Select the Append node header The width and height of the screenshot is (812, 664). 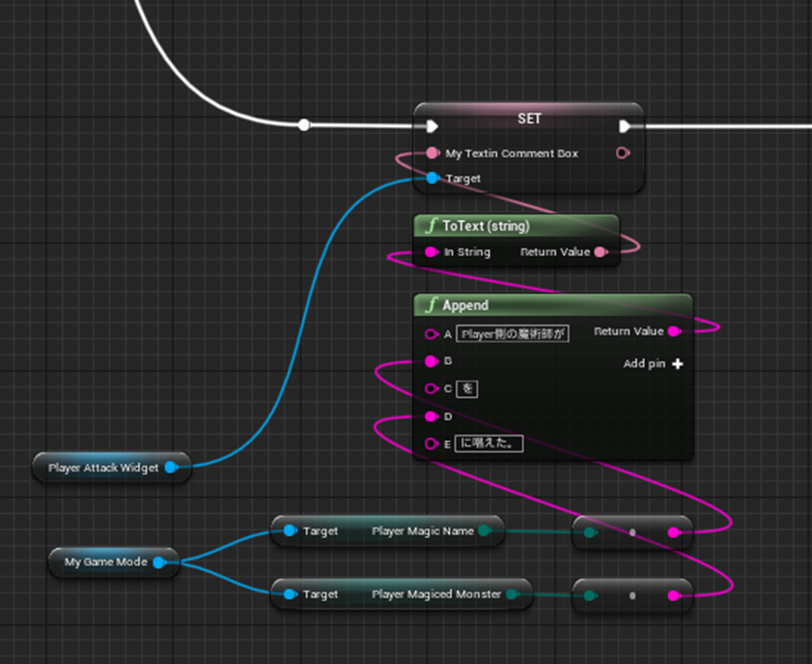click(553, 306)
